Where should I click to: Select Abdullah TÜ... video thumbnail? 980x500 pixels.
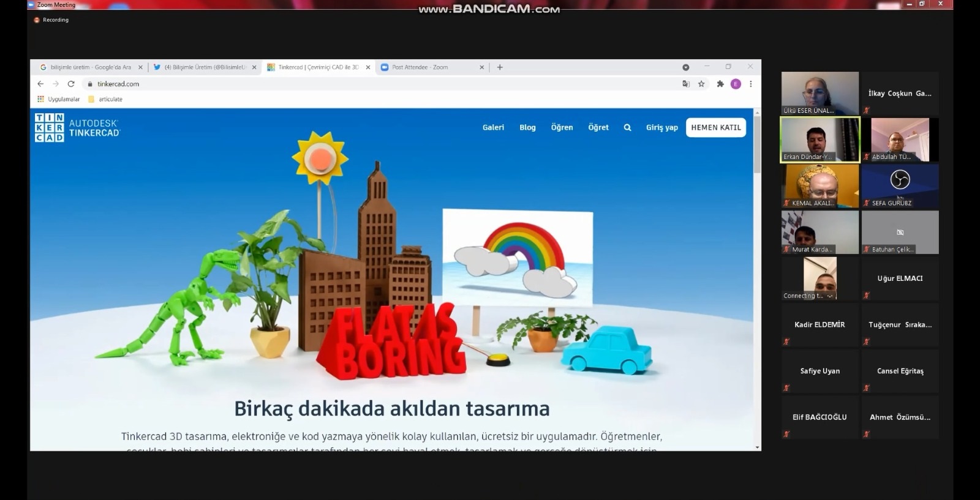[900, 140]
